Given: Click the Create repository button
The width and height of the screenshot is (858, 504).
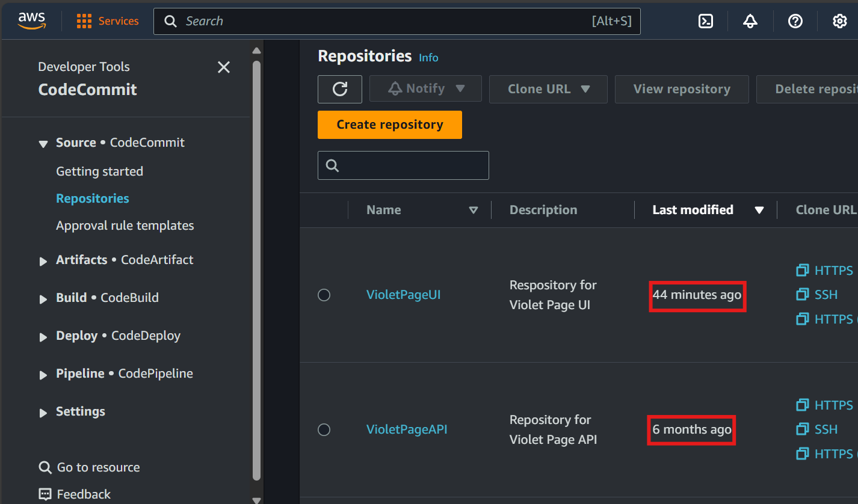Looking at the screenshot, I should pyautogui.click(x=389, y=124).
